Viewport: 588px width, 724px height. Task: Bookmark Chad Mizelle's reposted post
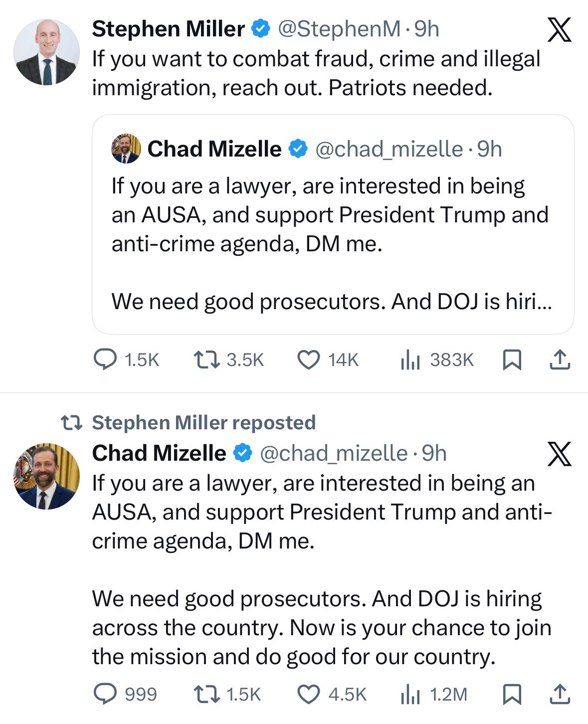pos(512,694)
